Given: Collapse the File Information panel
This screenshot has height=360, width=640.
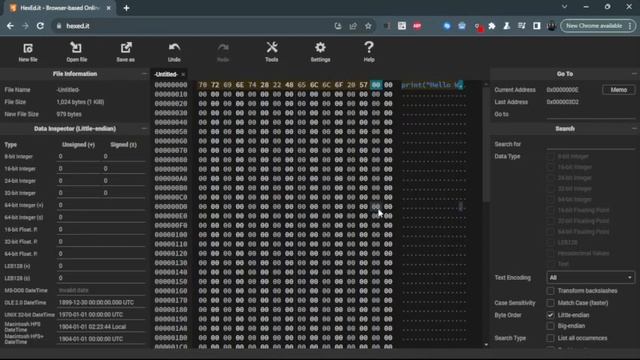Looking at the screenshot, I should coord(144,74).
